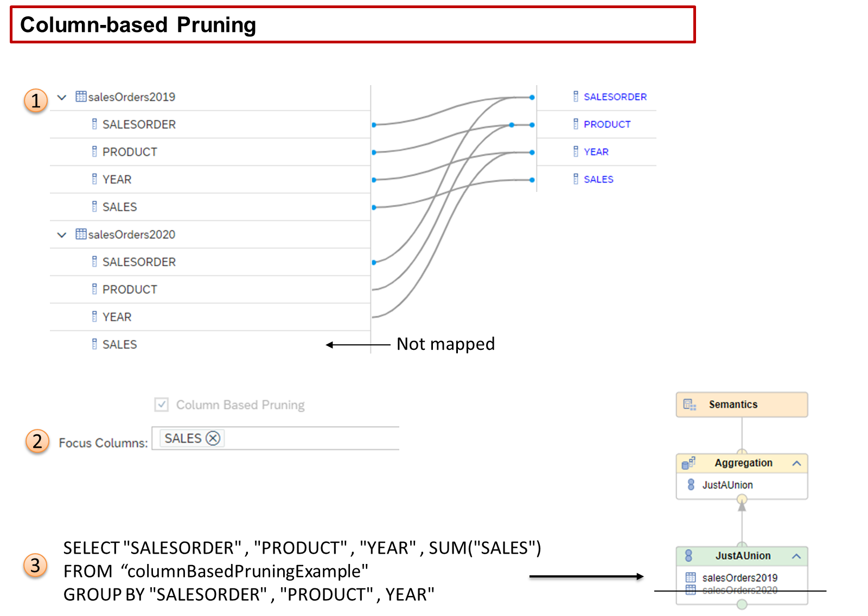Select the PRODUCT column under salesOrders2019
The image size is (868, 616).
pos(130,152)
